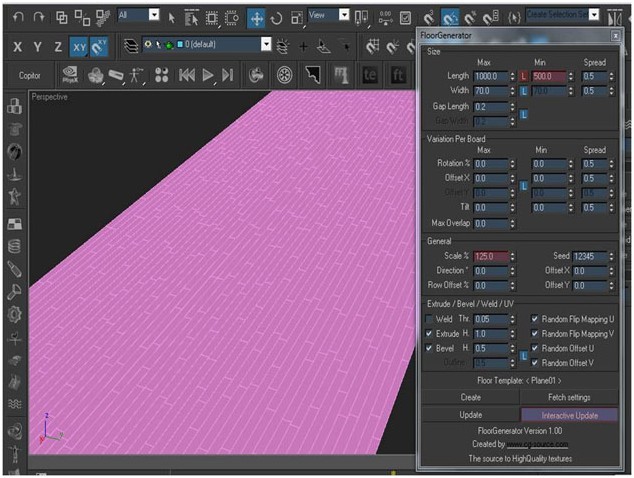Click the coil spring icon in left sidebar
634x478 pixels.
[x=15, y=246]
